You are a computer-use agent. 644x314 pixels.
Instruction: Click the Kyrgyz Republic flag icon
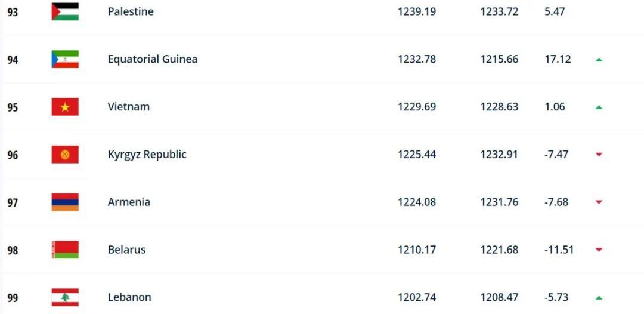[65, 155]
